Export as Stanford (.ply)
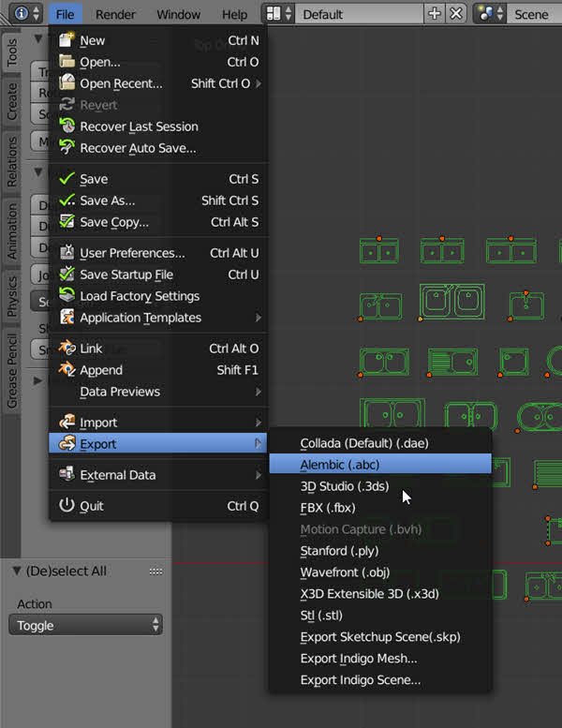 click(x=380, y=551)
